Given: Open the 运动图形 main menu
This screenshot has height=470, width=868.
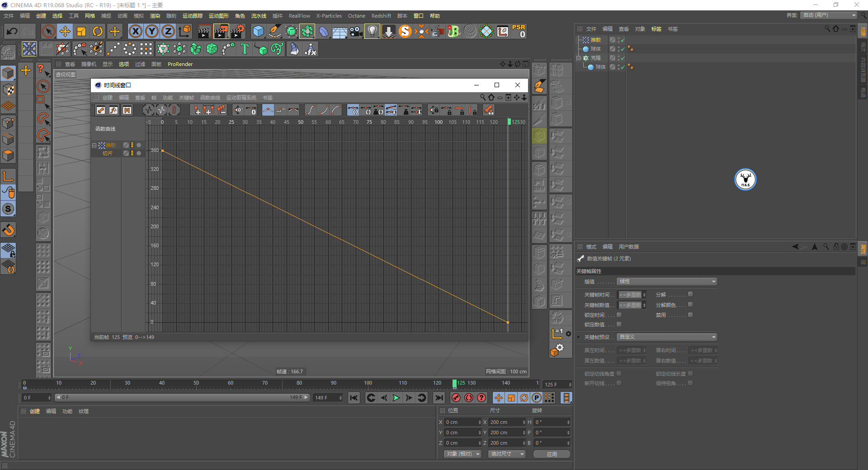Looking at the screenshot, I should [x=219, y=16].
